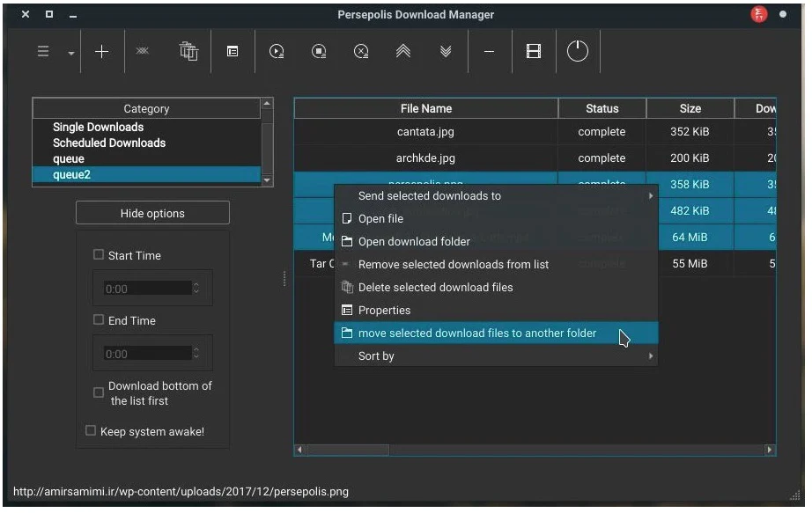Click the toolbar icon showing an X in a circle
Screen dimensions: 812x513
[x=361, y=51]
